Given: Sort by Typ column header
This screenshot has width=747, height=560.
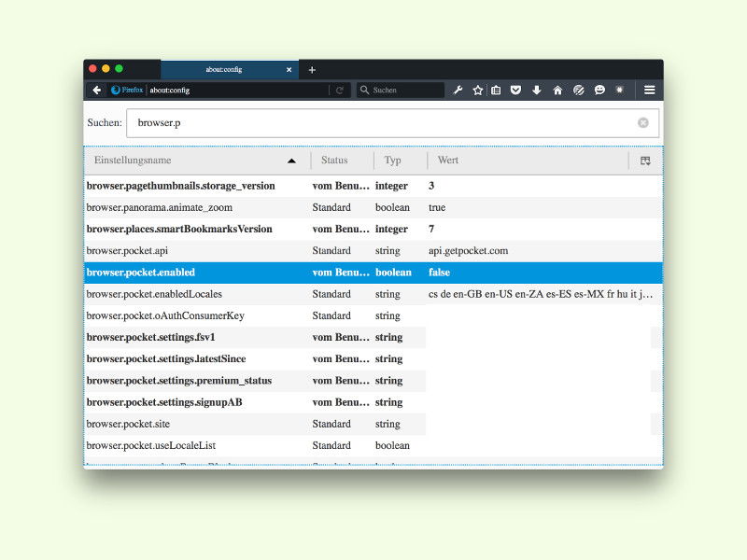Looking at the screenshot, I should 401,161.
